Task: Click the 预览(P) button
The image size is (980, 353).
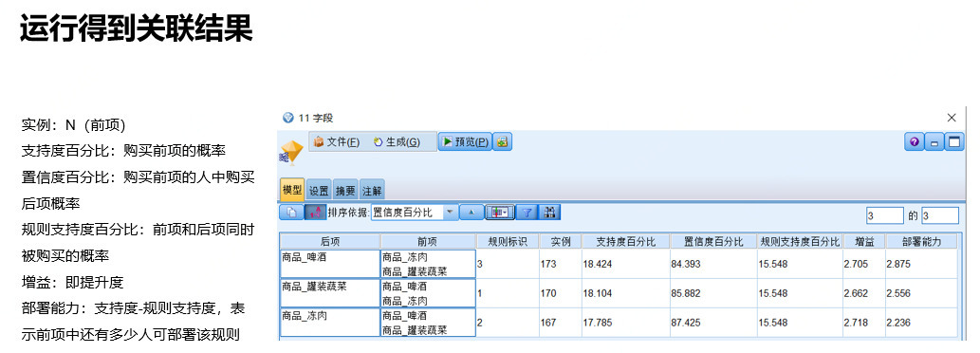Action: pos(465,141)
